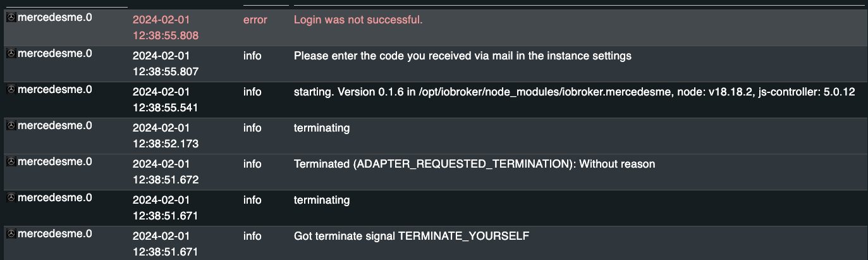This screenshot has width=868, height=260.
Task: Click the Mercedes icon in the error row
Action: tap(11, 18)
